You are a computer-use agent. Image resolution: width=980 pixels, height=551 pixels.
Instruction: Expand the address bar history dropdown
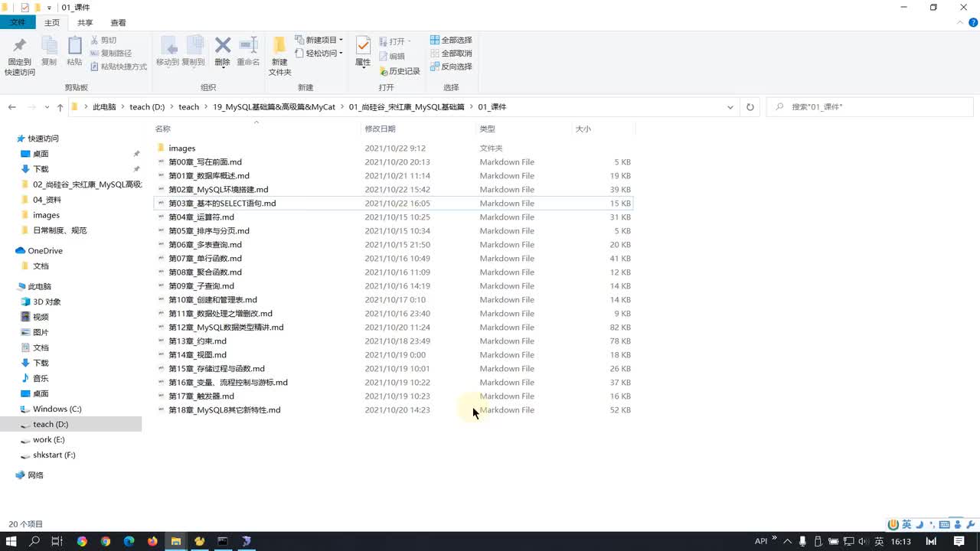point(730,107)
